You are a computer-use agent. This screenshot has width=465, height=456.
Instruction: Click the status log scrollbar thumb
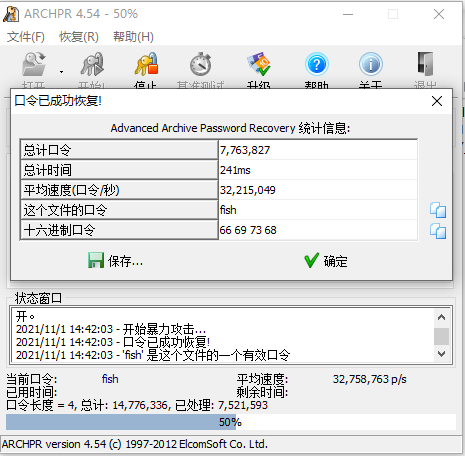click(x=441, y=336)
